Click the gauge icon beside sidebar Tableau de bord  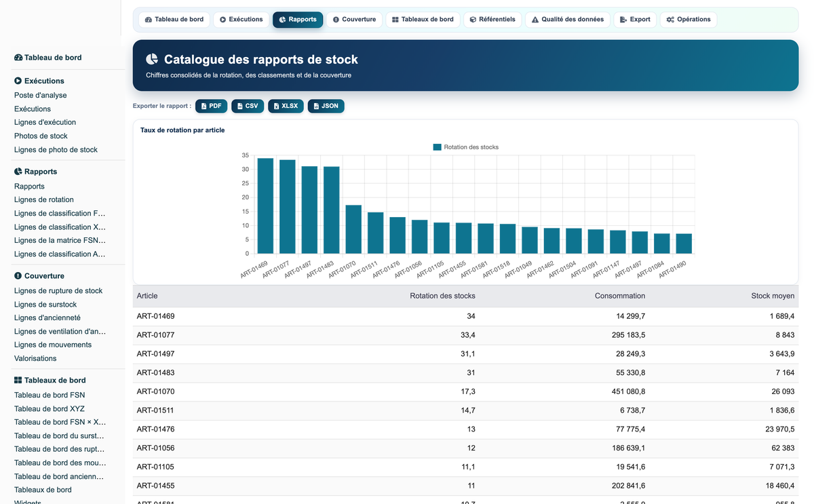[x=18, y=58]
